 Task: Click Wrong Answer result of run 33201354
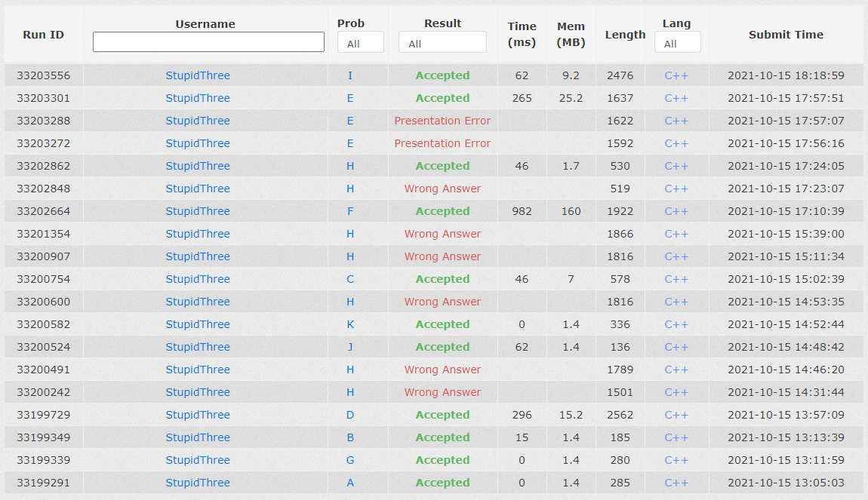tap(442, 234)
